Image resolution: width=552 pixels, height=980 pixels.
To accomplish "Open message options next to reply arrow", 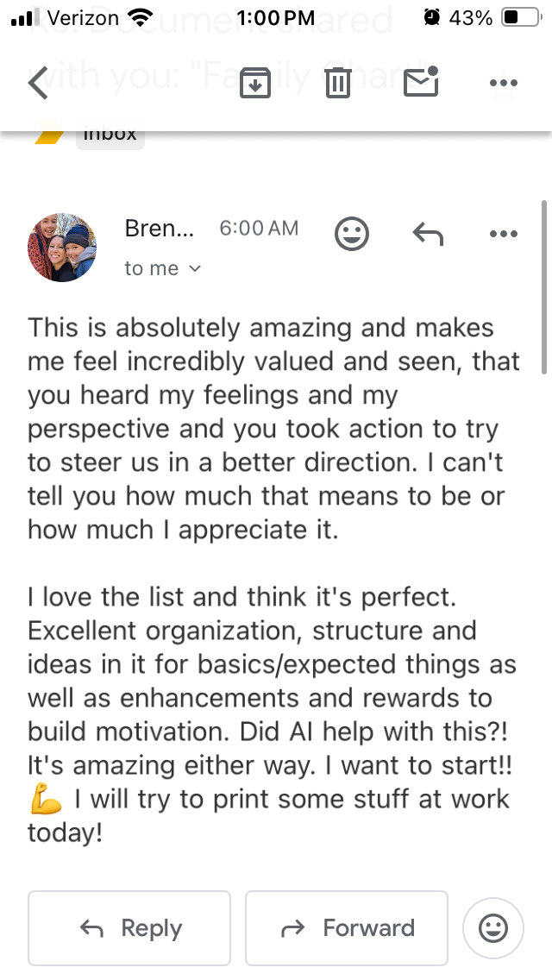I will pyautogui.click(x=503, y=234).
